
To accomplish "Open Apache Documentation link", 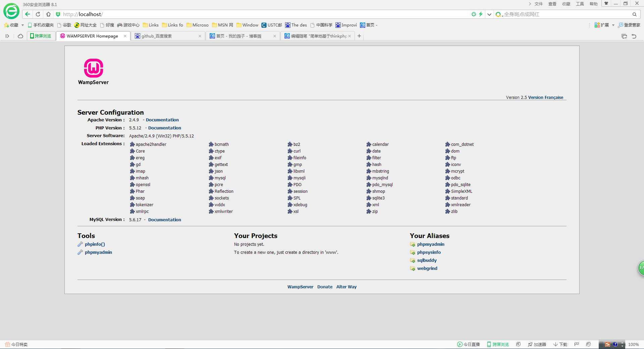I will click(x=162, y=120).
